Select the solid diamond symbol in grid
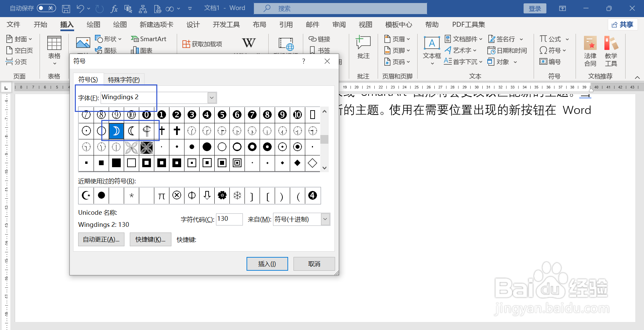 click(297, 163)
